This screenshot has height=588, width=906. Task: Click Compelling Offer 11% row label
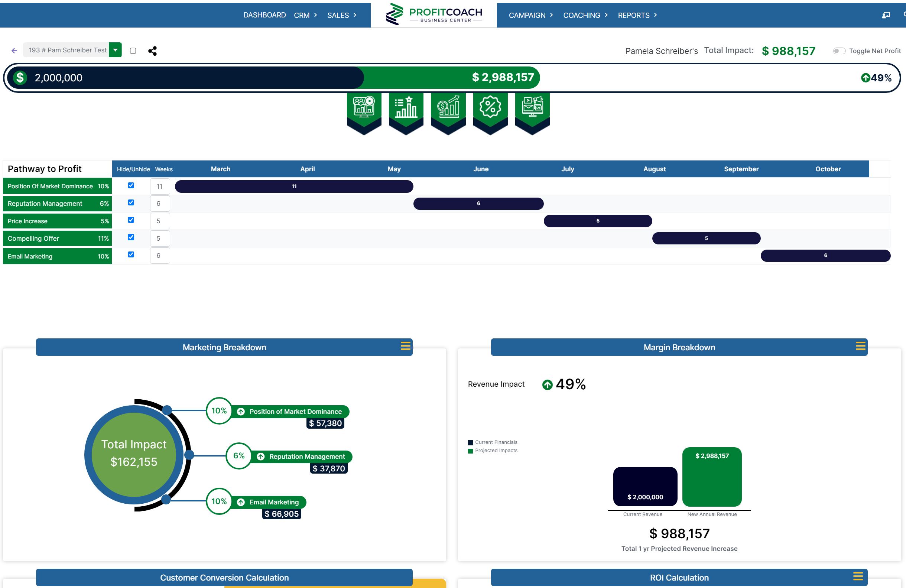coord(58,238)
